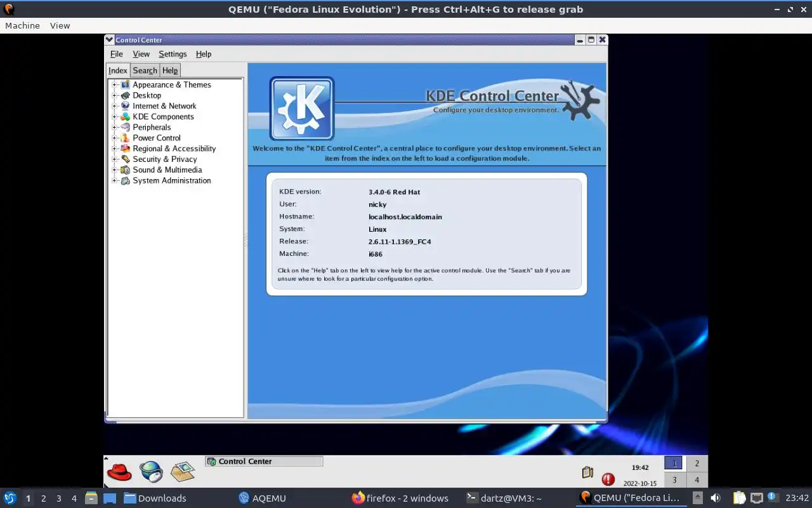Expand the Sound & Multimedia tree node
The height and width of the screenshot is (508, 812).
(115, 170)
